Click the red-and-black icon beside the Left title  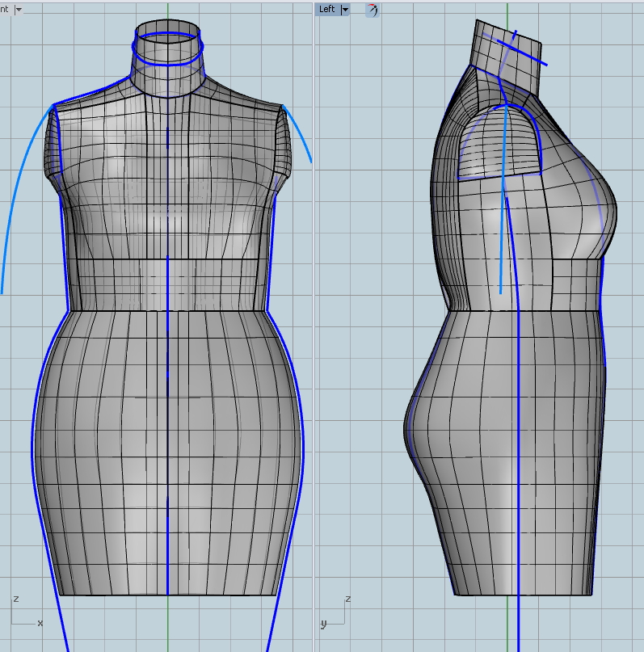[x=373, y=10]
